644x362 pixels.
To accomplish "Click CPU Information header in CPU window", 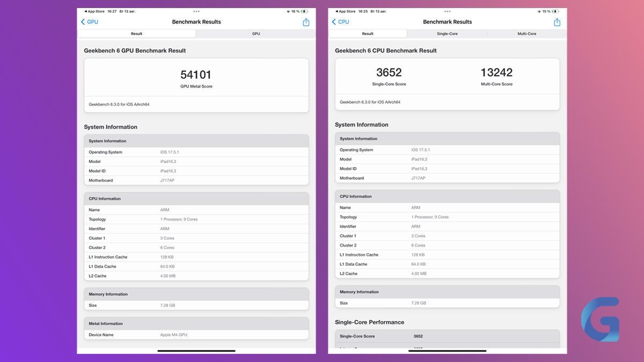I will tap(448, 196).
